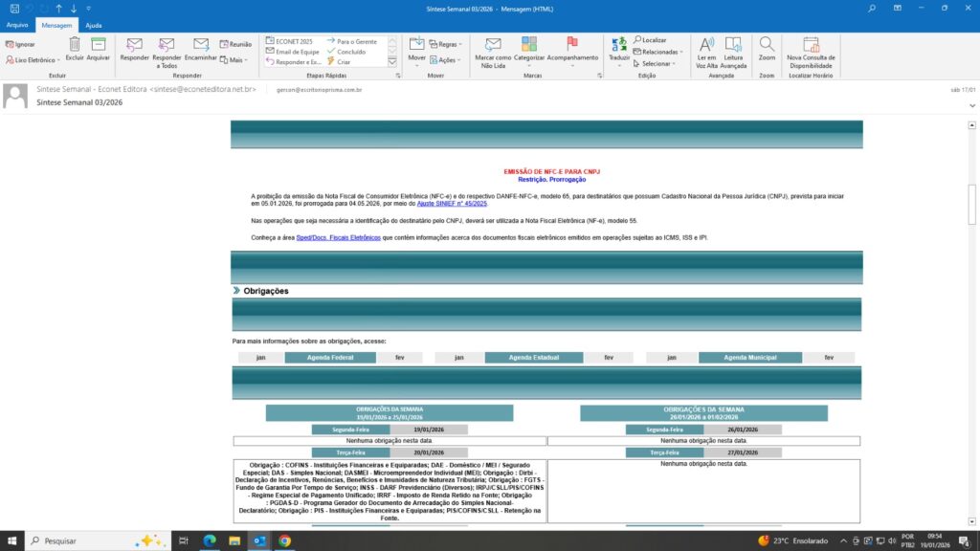Click Responder a Todos icon

coord(167,49)
